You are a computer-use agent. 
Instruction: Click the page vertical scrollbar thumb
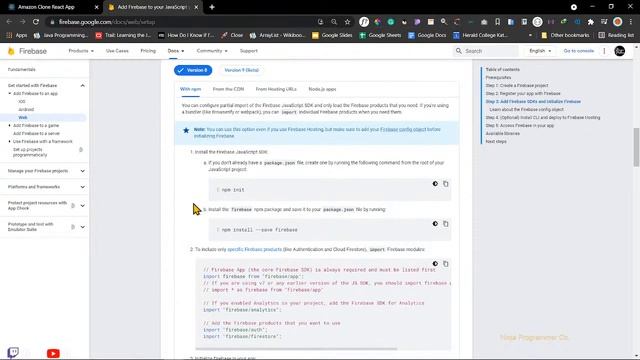636,147
